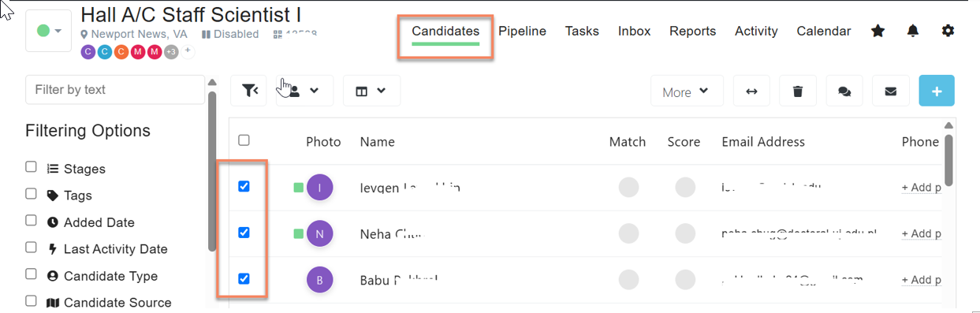The height and width of the screenshot is (313, 980).
Task: Open notifications bell icon
Action: pos(913,31)
